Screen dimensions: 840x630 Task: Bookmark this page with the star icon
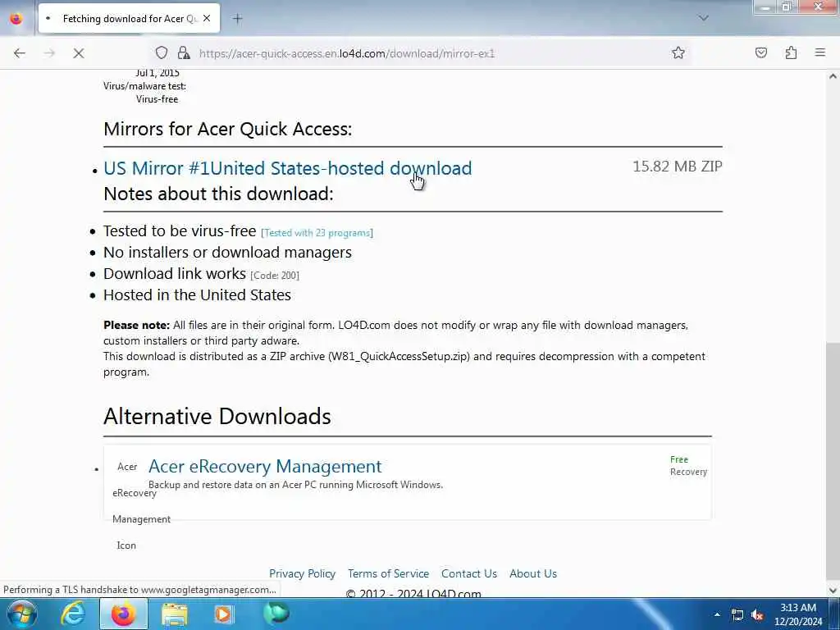click(678, 52)
